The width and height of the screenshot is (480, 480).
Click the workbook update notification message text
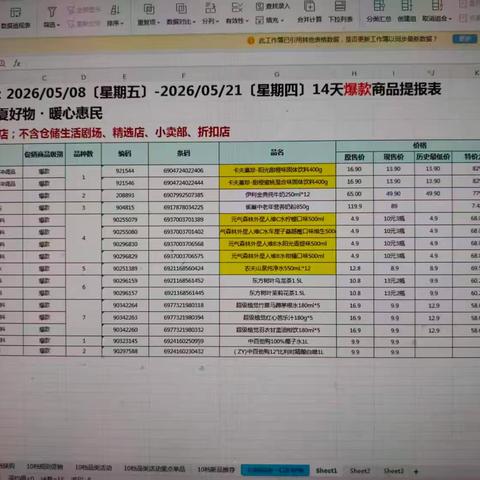pyautogui.click(x=347, y=40)
